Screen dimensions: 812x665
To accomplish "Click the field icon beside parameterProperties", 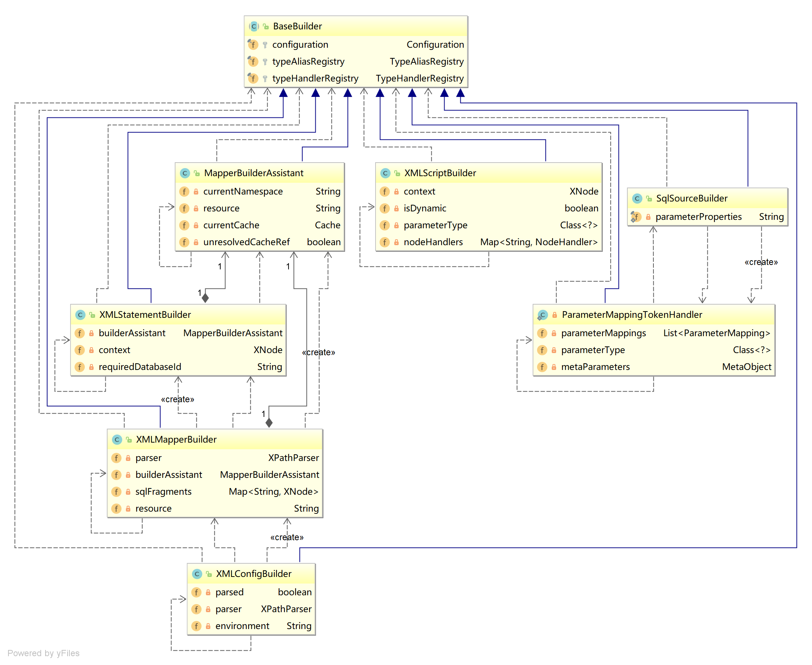I will [636, 217].
